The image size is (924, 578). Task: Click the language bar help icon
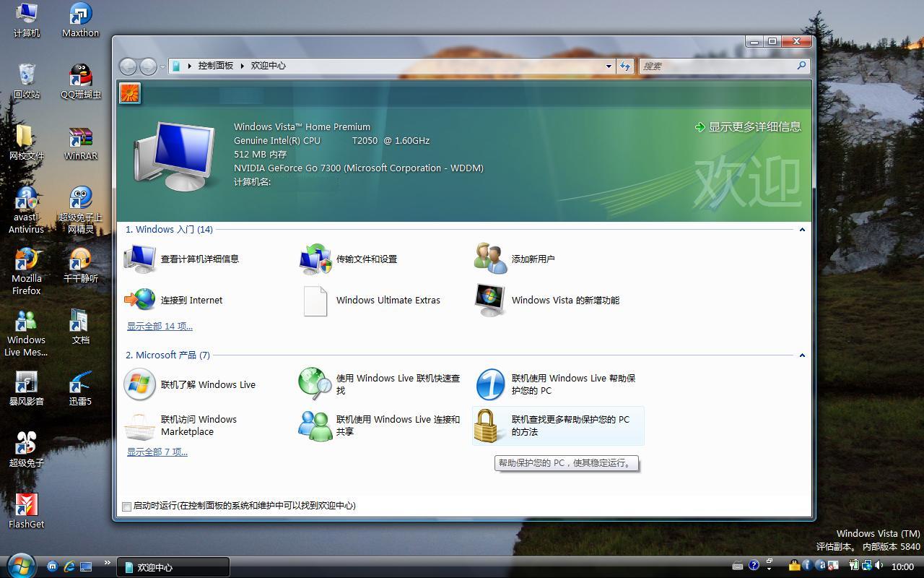(x=754, y=566)
